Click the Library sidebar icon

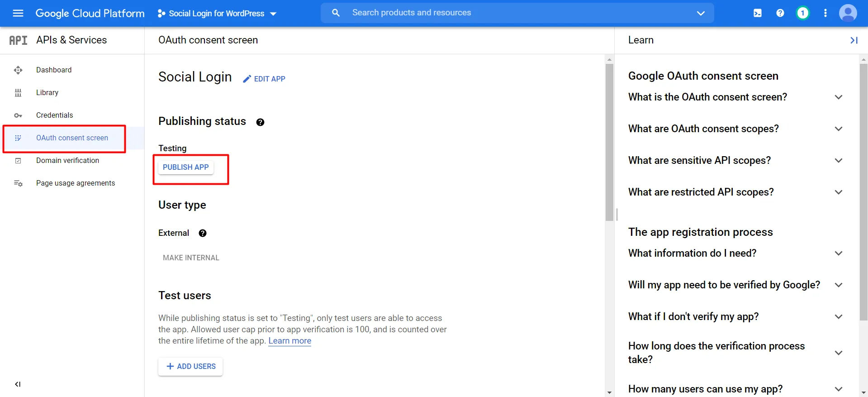(18, 93)
